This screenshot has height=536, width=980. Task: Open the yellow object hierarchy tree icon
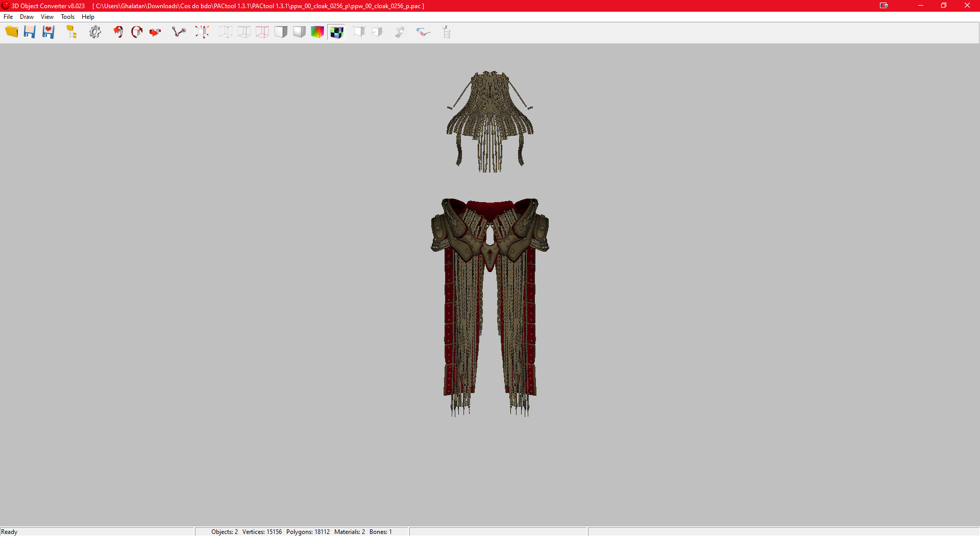pos(71,32)
